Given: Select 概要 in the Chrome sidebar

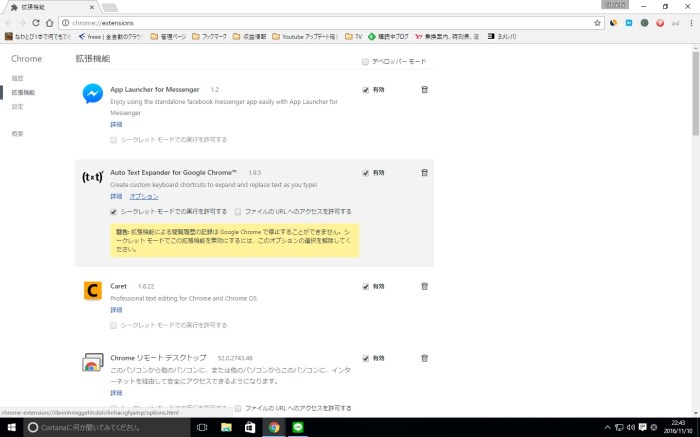Looking at the screenshot, I should (17, 134).
